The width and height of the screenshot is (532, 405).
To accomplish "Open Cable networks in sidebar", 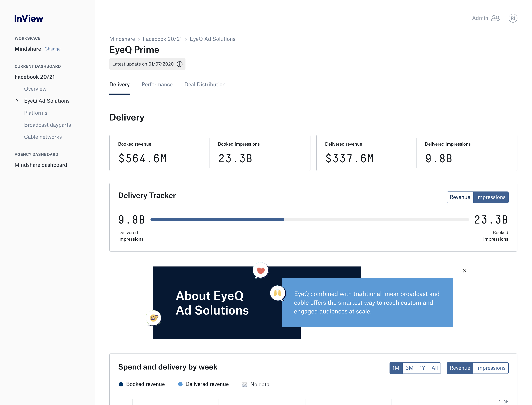I will tap(43, 137).
